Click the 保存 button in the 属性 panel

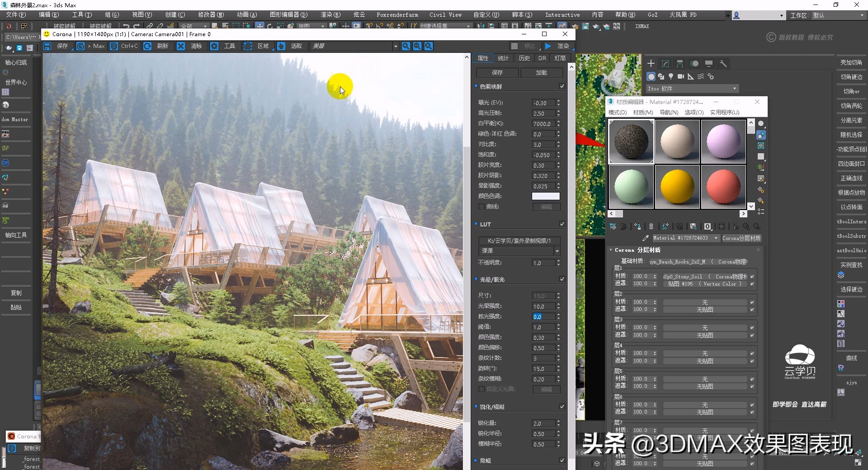coord(497,73)
